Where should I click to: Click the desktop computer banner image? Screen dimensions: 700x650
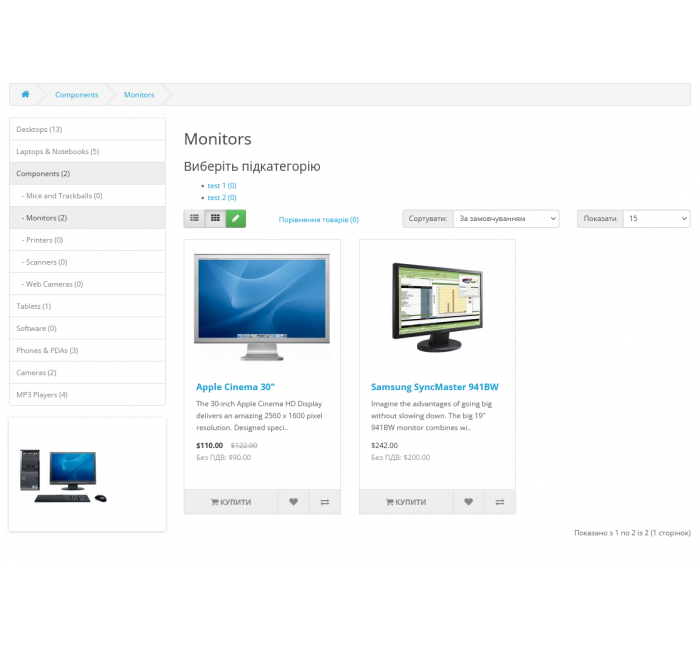point(63,476)
